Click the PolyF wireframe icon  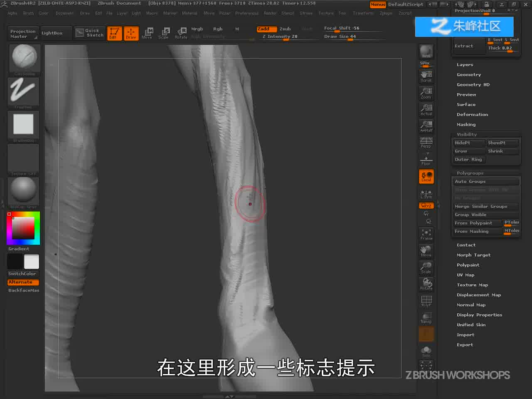[x=426, y=301]
